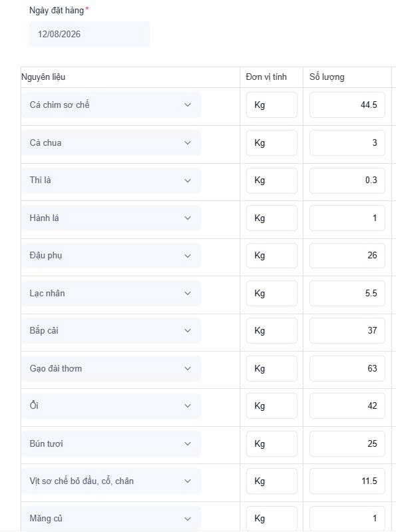Open the Vịt sơ chế bỏ đầu dropdown
The width and height of the screenshot is (396, 532).
click(111, 481)
